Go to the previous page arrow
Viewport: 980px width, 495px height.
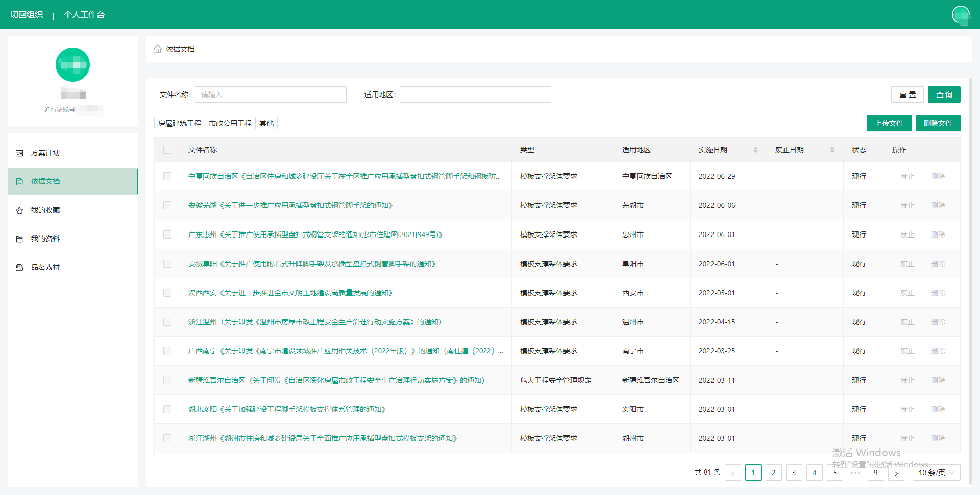click(733, 473)
